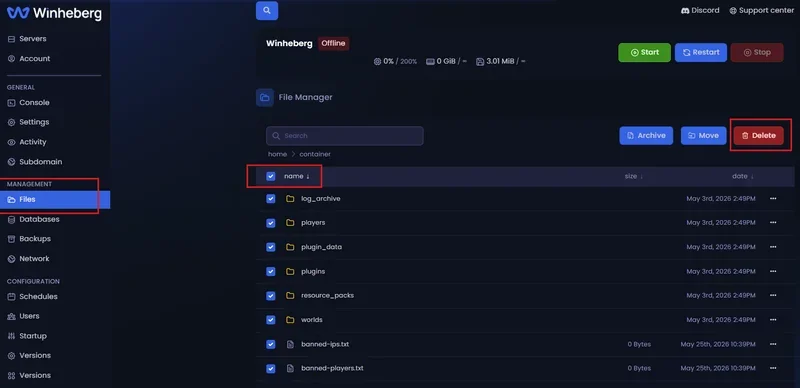Open the three-dot menu for plugins
The height and width of the screenshot is (388, 800).
[x=773, y=272]
